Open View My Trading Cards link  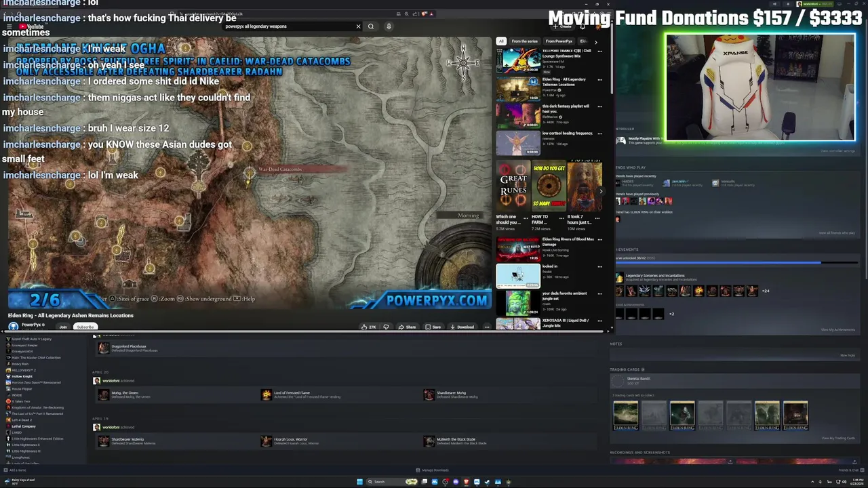point(838,438)
